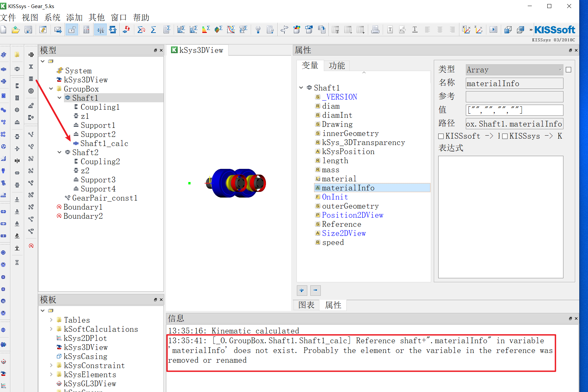This screenshot has width=588, height=392.
Task: Click the minus remove variable button
Action: 315,290
